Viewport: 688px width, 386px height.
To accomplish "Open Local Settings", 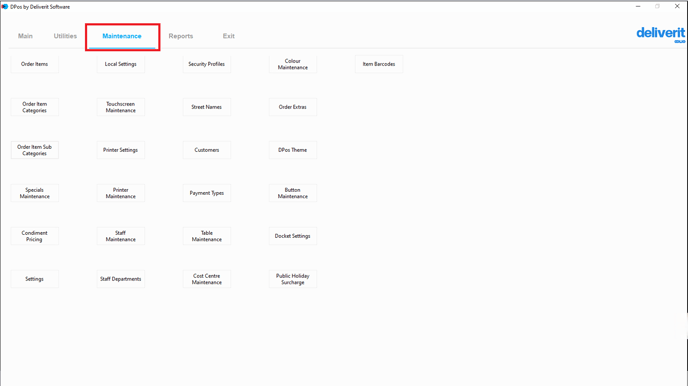I will pyautogui.click(x=121, y=64).
